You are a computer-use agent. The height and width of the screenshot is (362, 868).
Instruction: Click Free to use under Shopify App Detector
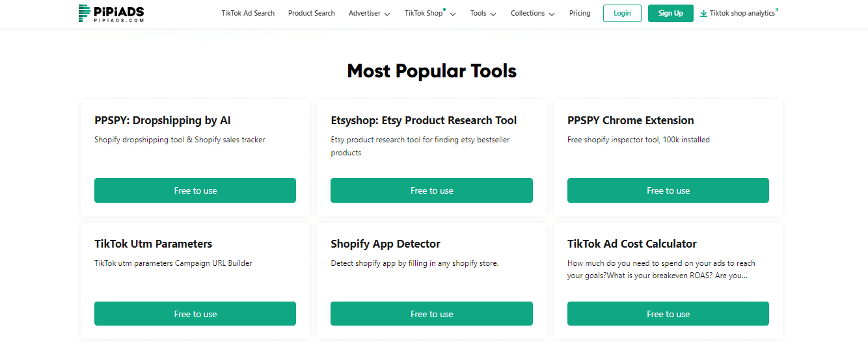(x=431, y=314)
